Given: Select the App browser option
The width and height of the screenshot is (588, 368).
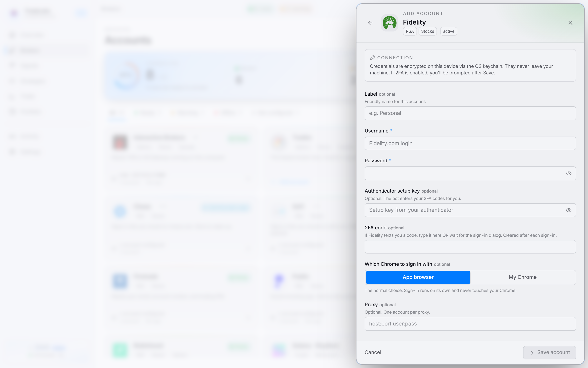Looking at the screenshot, I should (x=418, y=277).
